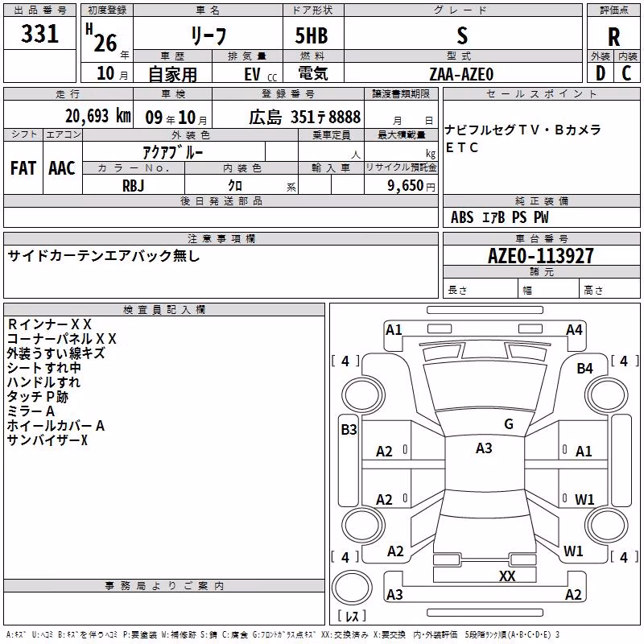The height and width of the screenshot is (644, 644).
Task: Select the fuel type 電気
Action: point(313,73)
